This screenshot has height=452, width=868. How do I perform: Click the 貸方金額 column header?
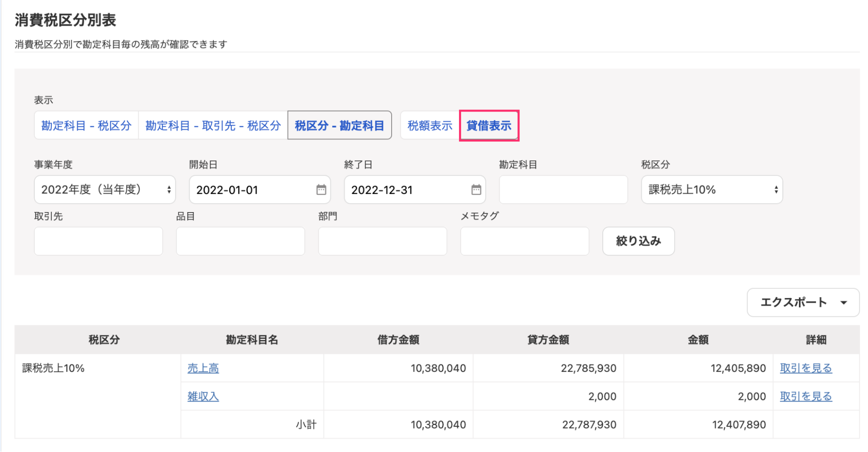[548, 340]
